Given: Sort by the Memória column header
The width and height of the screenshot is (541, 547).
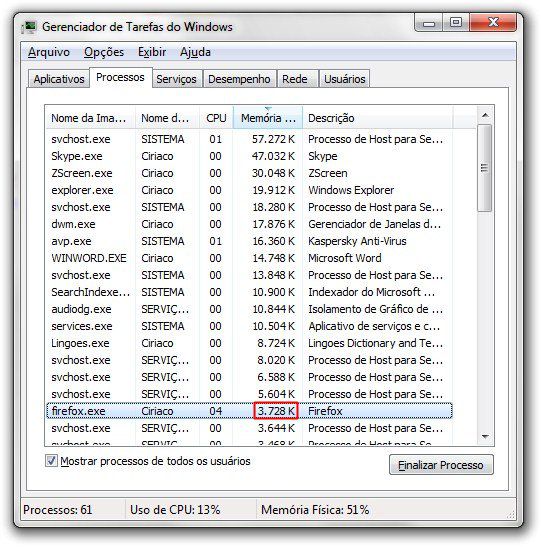Looking at the screenshot, I should pyautogui.click(x=268, y=118).
